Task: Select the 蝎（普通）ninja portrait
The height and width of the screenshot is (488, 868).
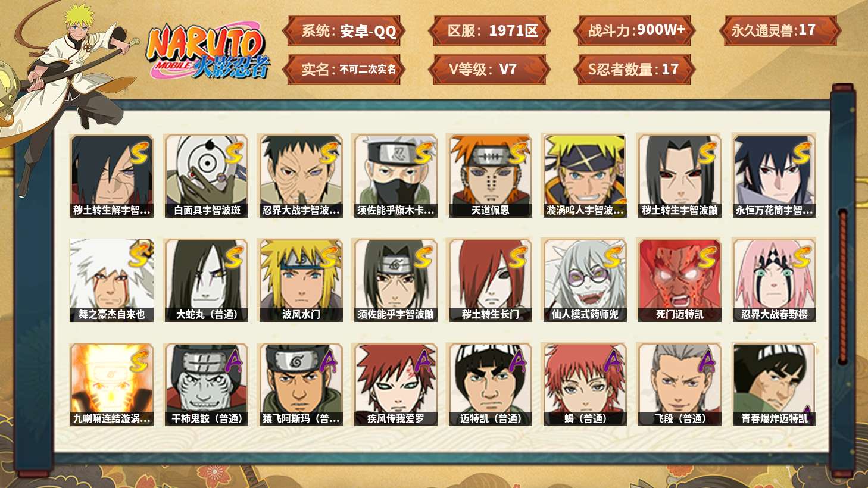Action: (585, 384)
